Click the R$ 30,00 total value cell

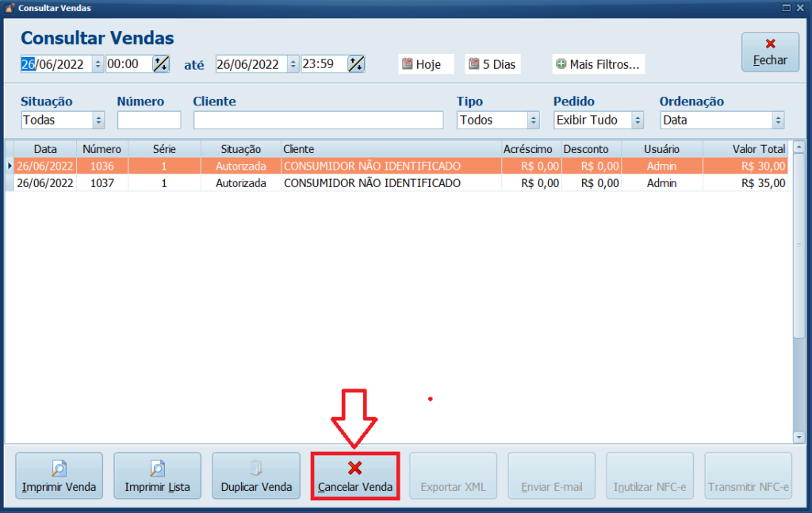745,167
